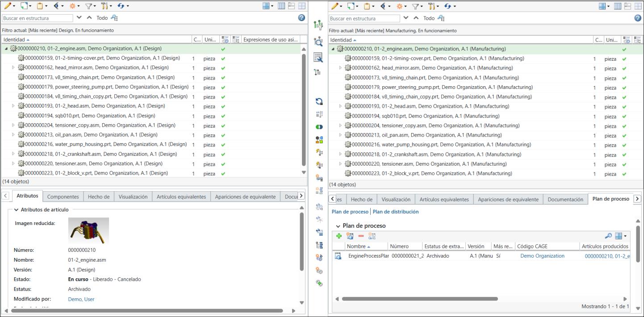Click the list with magnifier icon in center strip
Screen dimensions: 644x317
[x=319, y=57]
